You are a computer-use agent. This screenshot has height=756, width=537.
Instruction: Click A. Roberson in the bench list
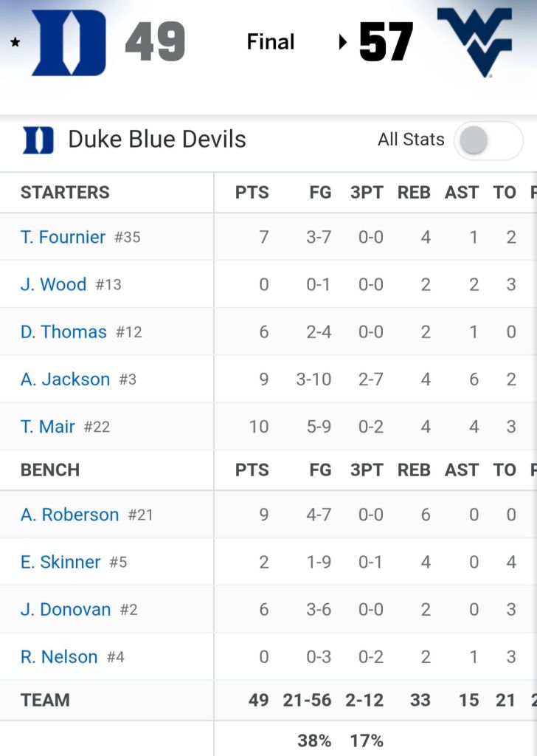[x=69, y=515]
